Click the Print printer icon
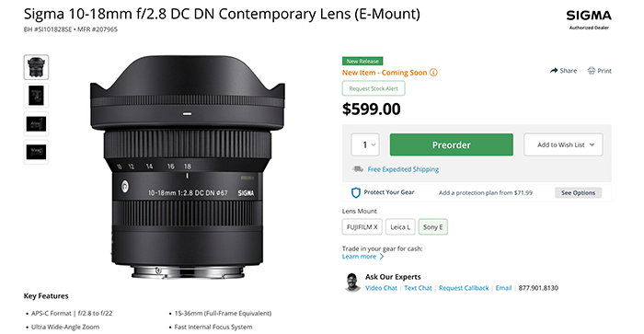The width and height of the screenshot is (644, 334). click(x=591, y=71)
